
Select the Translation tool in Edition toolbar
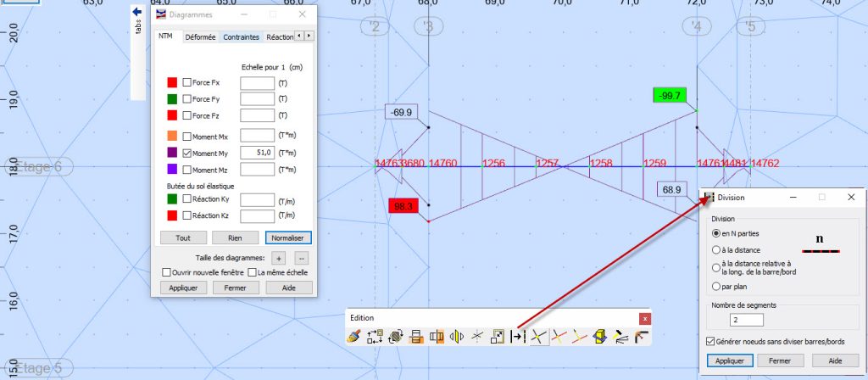click(376, 337)
